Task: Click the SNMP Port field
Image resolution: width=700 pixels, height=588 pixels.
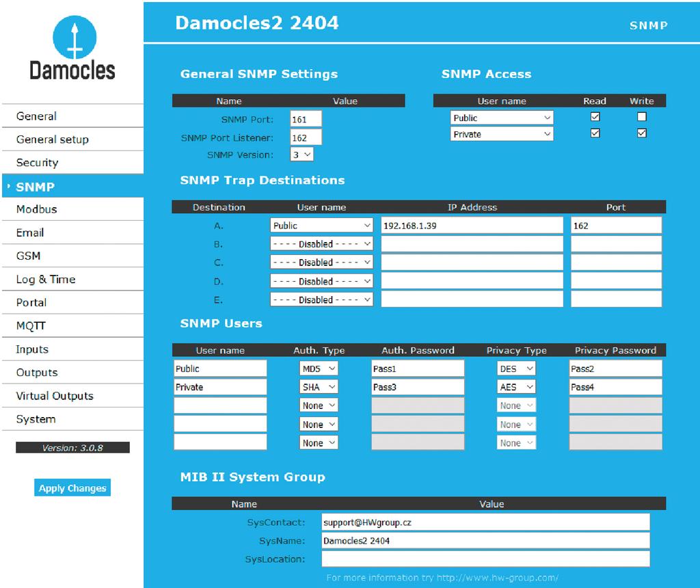Action: click(x=306, y=119)
